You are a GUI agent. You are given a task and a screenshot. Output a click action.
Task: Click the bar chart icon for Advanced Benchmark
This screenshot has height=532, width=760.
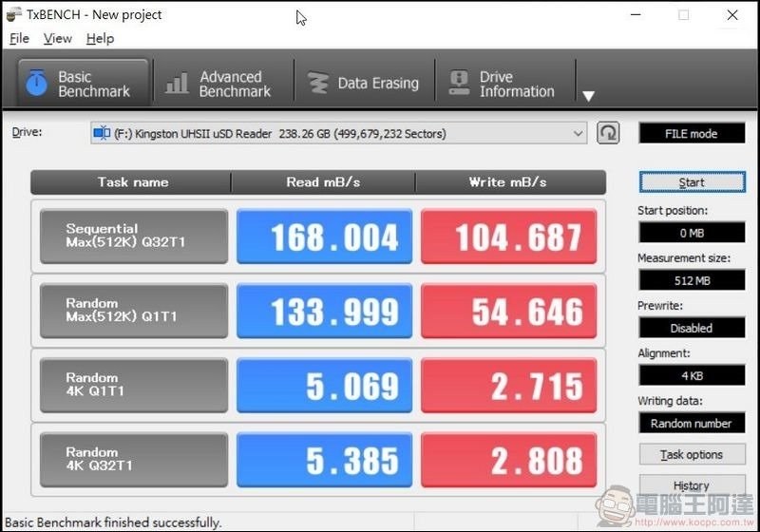click(x=177, y=84)
